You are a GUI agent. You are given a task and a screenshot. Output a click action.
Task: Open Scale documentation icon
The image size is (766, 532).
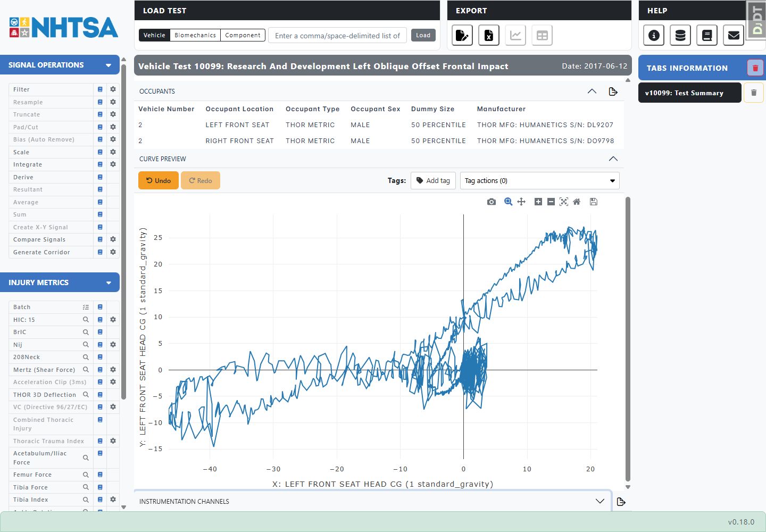[100, 152]
